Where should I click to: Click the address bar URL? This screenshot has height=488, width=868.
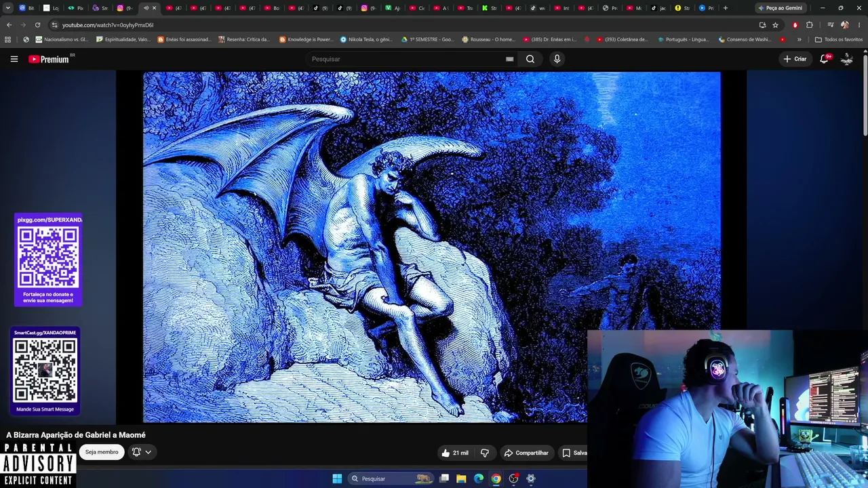click(108, 25)
